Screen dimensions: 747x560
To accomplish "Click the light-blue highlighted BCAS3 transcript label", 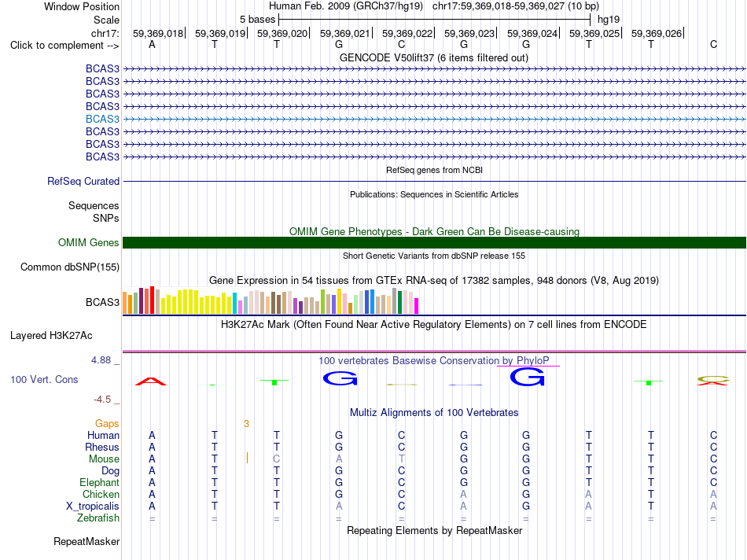I will pos(102,119).
